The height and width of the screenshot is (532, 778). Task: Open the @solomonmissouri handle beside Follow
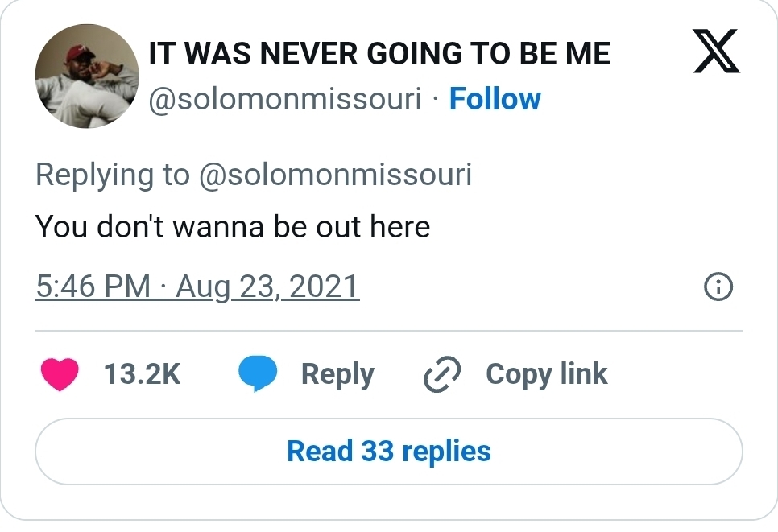click(286, 99)
